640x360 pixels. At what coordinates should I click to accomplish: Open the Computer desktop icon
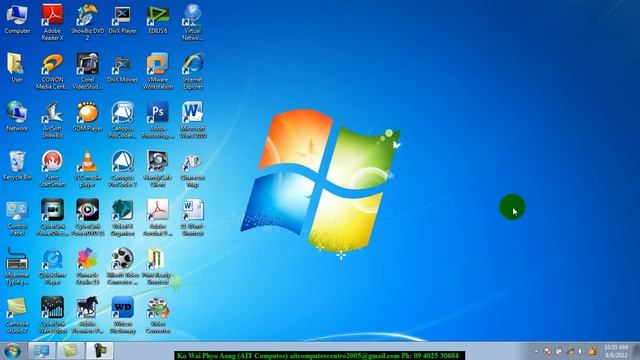(17, 19)
